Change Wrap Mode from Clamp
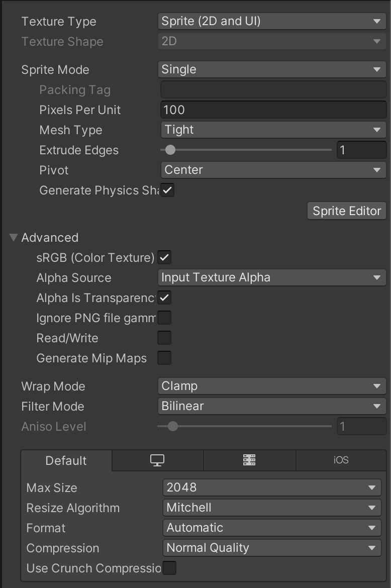This screenshot has width=391, height=588. coord(271,386)
